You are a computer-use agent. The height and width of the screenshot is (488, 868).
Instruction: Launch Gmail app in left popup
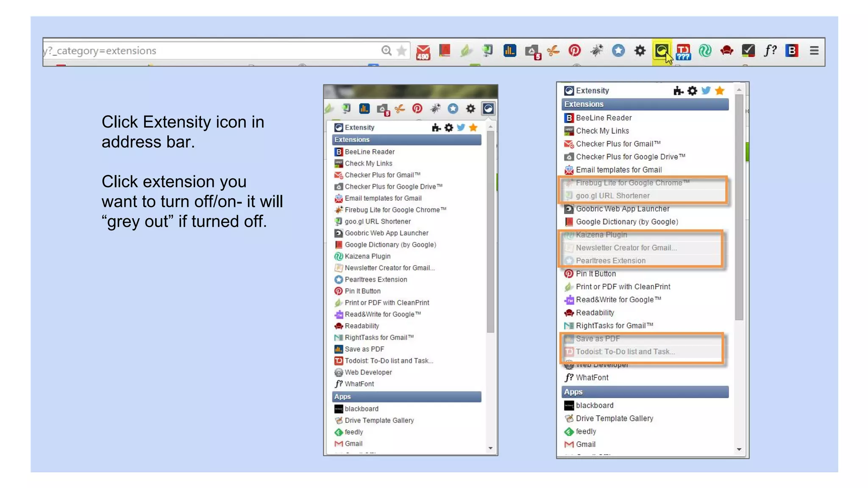click(407, 444)
